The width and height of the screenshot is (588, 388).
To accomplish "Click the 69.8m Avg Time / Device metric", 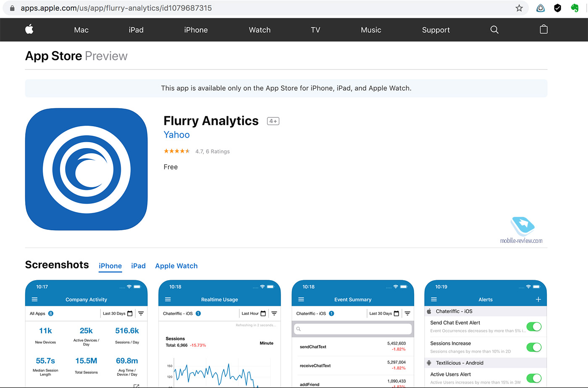I will point(127,366).
